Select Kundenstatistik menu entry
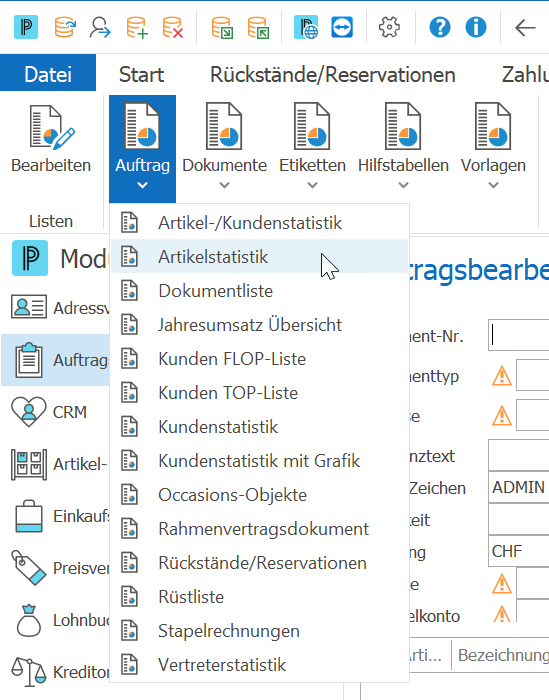Image resolution: width=549 pixels, height=700 pixels. click(x=259, y=426)
